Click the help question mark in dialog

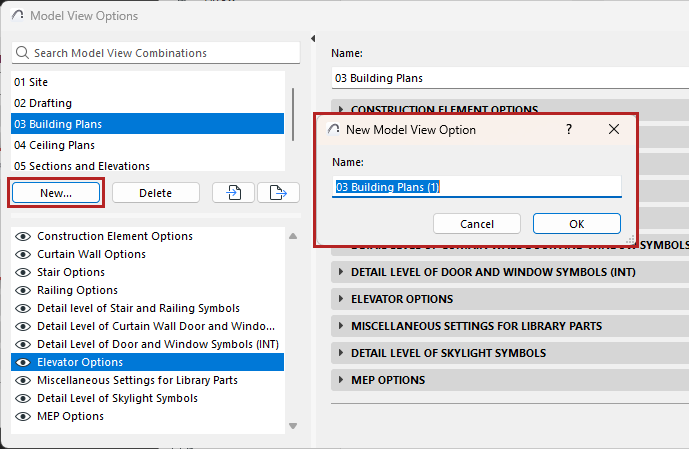click(569, 129)
